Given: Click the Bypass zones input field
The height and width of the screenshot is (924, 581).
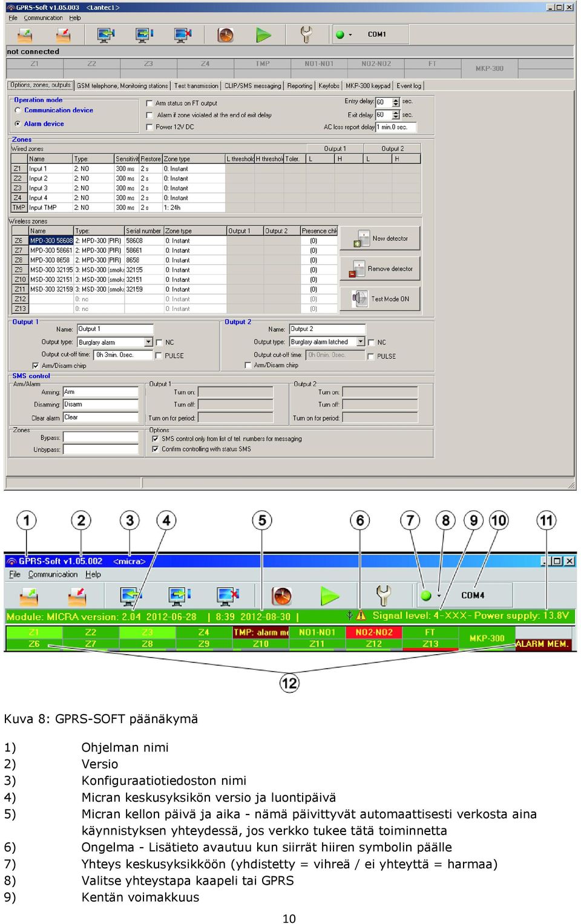Looking at the screenshot, I should tap(100, 437).
